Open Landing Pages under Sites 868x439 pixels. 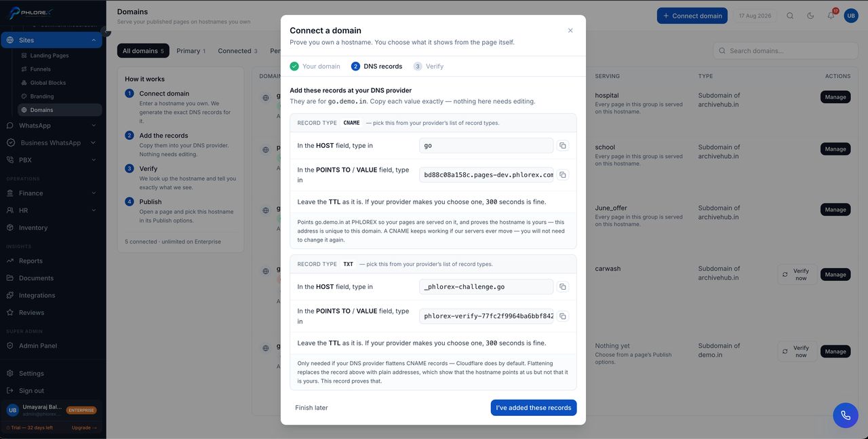pyautogui.click(x=50, y=56)
